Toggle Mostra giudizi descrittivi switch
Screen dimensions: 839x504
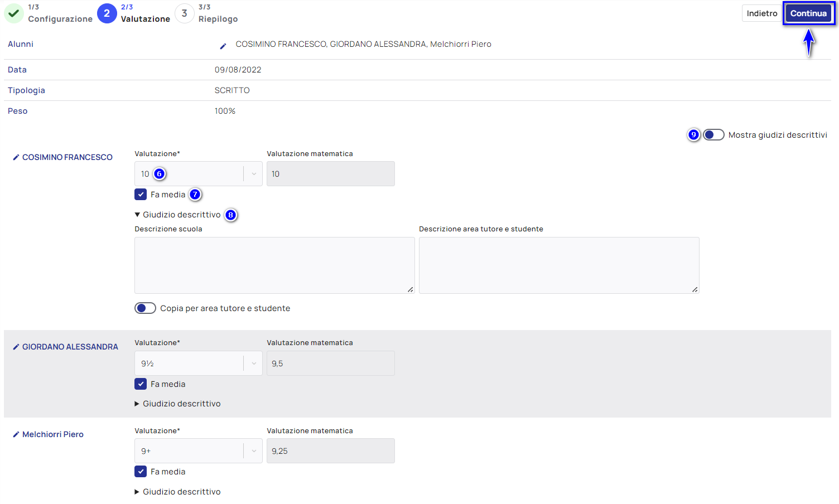click(x=713, y=135)
